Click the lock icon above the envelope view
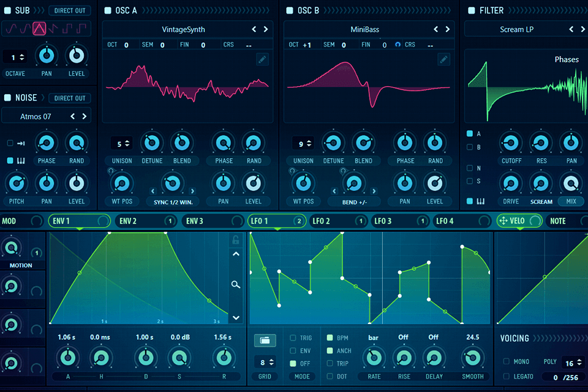 [x=236, y=240]
